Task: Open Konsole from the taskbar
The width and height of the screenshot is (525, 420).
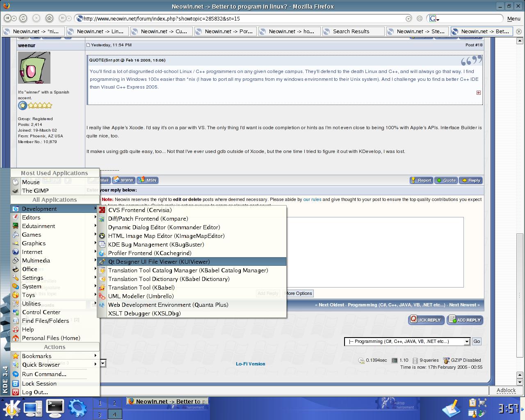Action: tap(55, 408)
